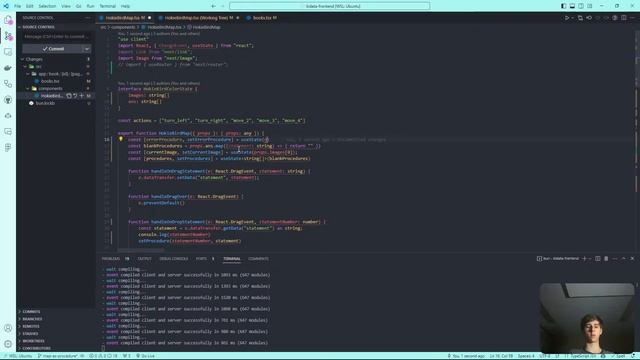Open the Source Control activity bar icon
The image size is (640, 360).
coord(8,36)
